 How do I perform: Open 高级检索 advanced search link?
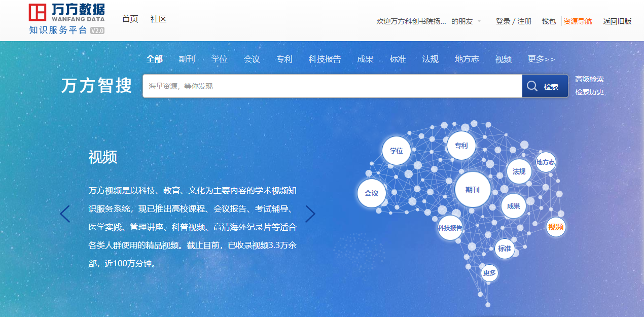point(589,79)
